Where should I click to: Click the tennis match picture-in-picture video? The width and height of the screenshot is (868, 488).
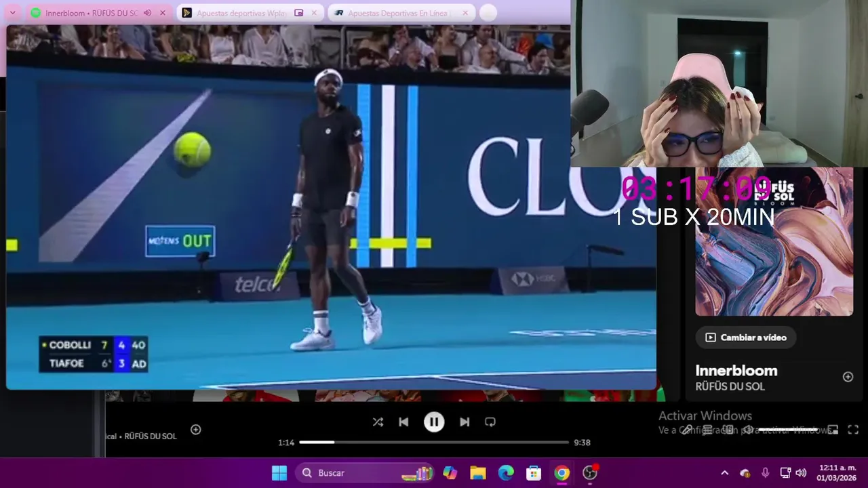pyautogui.click(x=331, y=207)
